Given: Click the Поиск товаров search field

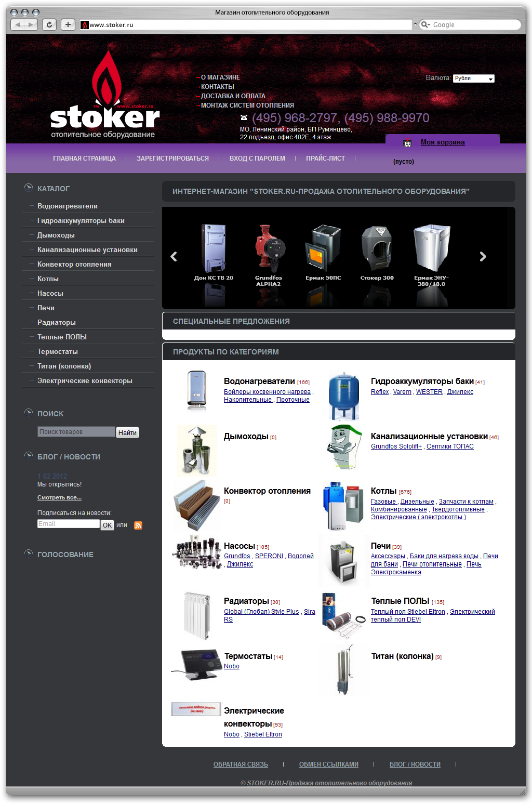Looking at the screenshot, I should pyautogui.click(x=76, y=432).
